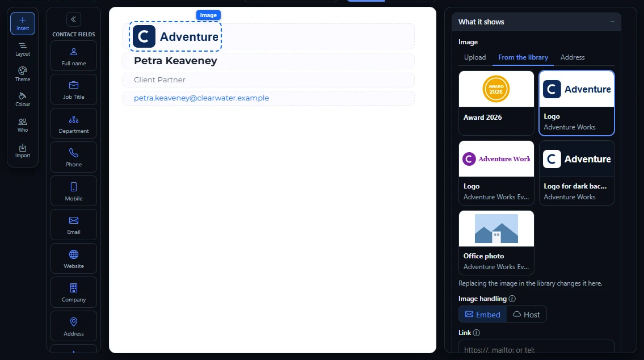Show Link info tooltip icon
This screenshot has height=360, width=644.
(477, 333)
